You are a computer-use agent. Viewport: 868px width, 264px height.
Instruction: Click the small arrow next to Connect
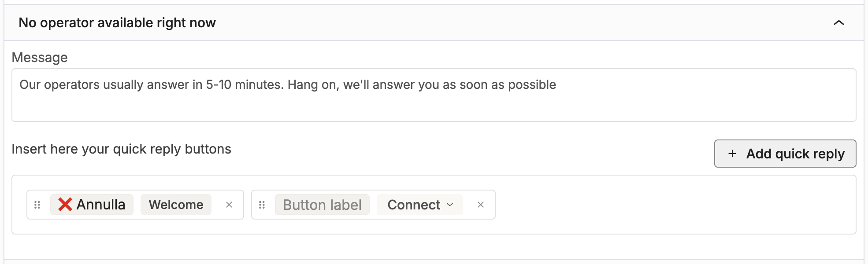pos(450,205)
